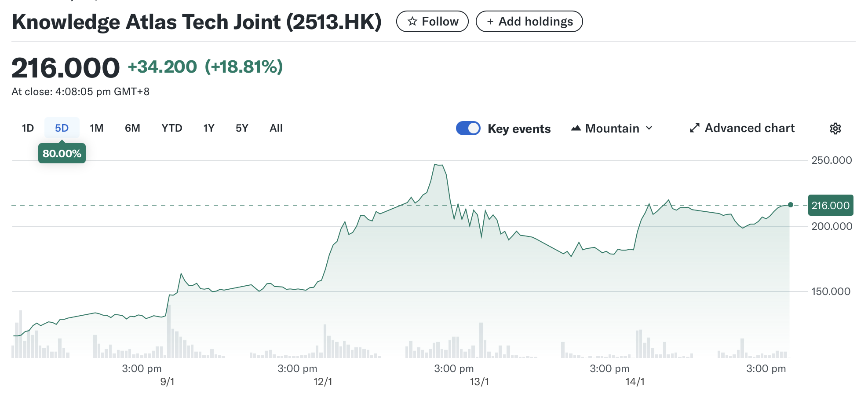Viewport: 868px width, 398px height.
Task: Select the 1D time range tab
Action: pyautogui.click(x=28, y=128)
